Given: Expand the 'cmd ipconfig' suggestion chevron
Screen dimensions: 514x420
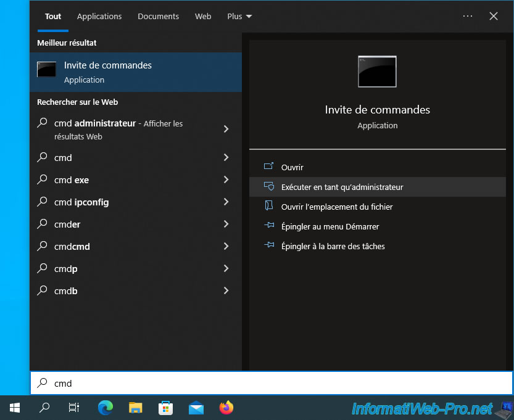Looking at the screenshot, I should (x=226, y=202).
